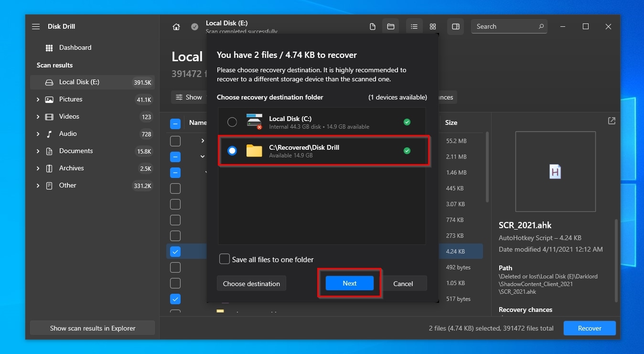The image size is (644, 354).
Task: Select the Local Disk (C:) radio button
Action: click(x=232, y=122)
